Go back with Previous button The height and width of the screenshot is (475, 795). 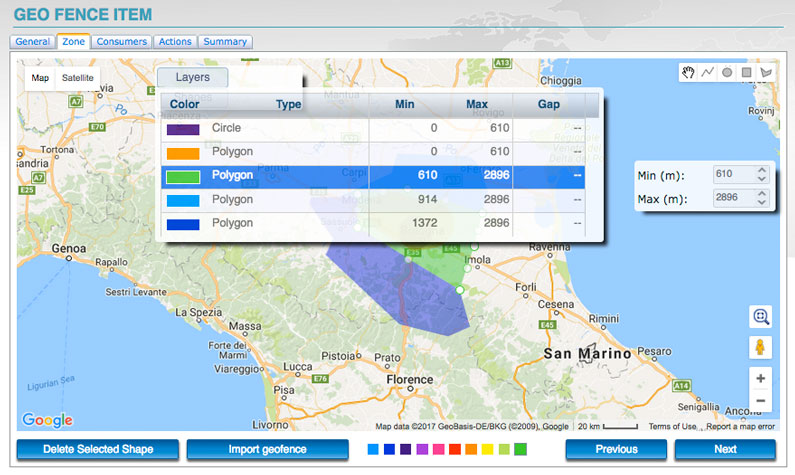tap(616, 449)
